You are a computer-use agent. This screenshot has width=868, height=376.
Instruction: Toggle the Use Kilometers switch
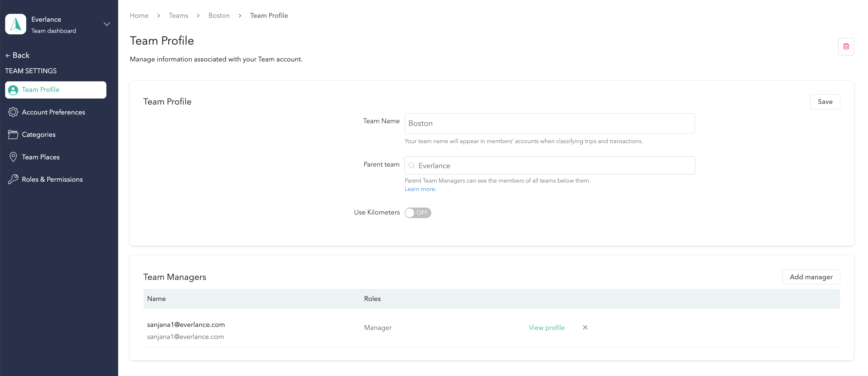(418, 213)
